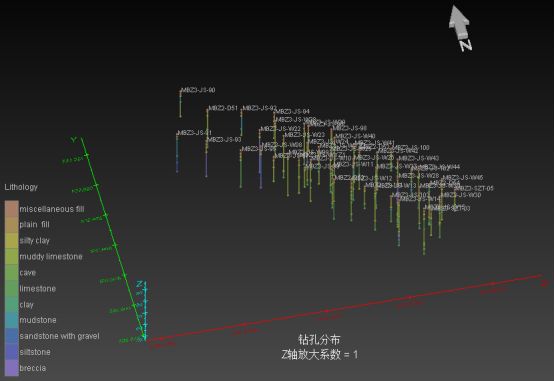The height and width of the screenshot is (381, 555).
Task: Click the 'breccia' legend label
Action: pyautogui.click(x=33, y=368)
